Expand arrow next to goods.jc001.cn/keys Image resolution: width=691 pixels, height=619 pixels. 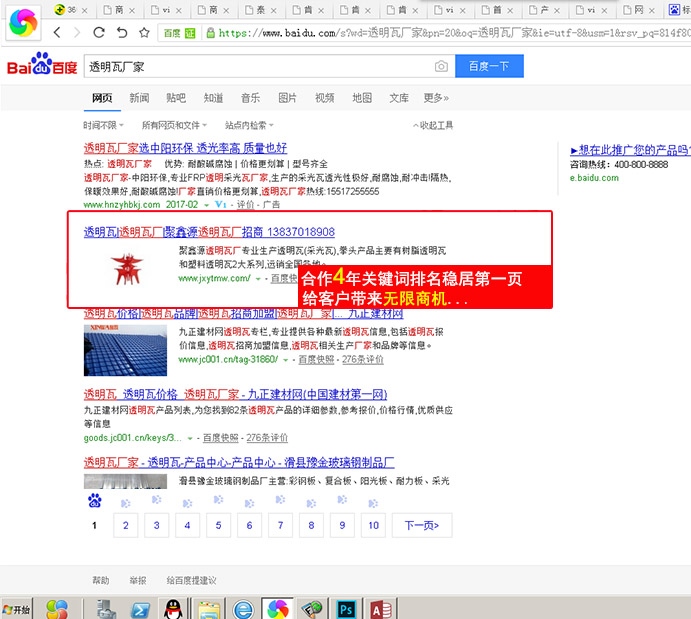pyautogui.click(x=190, y=438)
